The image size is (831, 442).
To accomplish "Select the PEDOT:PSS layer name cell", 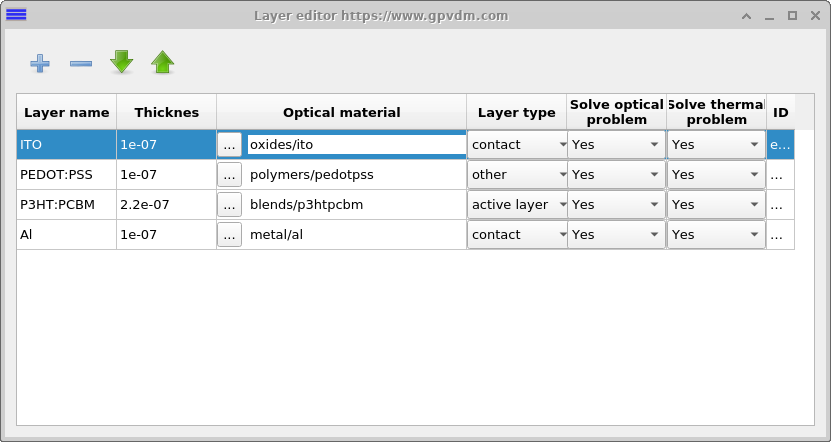I will click(66, 175).
